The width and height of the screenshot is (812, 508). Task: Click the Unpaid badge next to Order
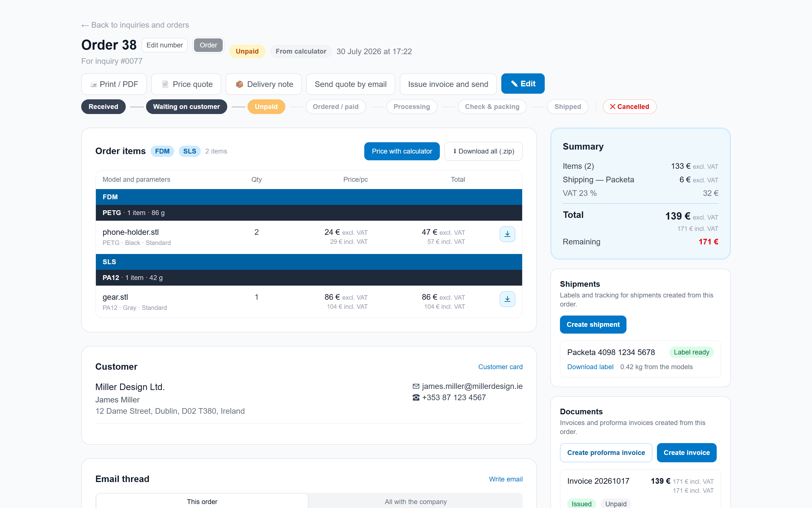247,51
